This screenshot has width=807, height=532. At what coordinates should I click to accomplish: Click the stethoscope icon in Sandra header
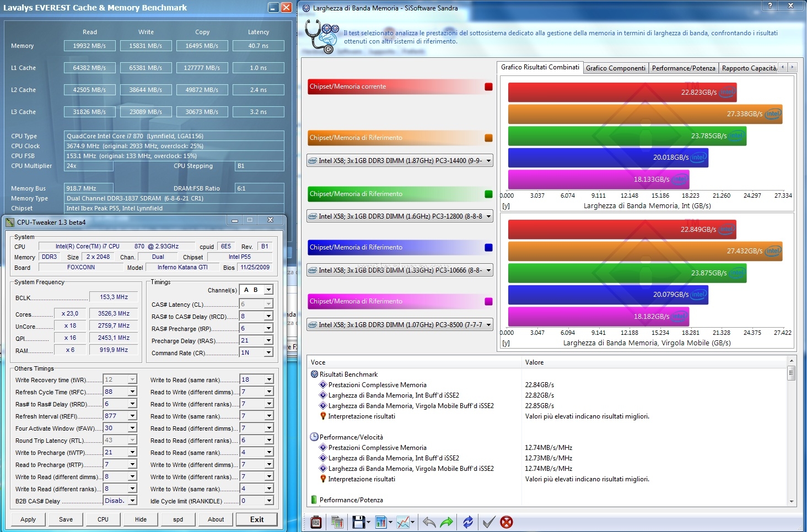pyautogui.click(x=322, y=36)
